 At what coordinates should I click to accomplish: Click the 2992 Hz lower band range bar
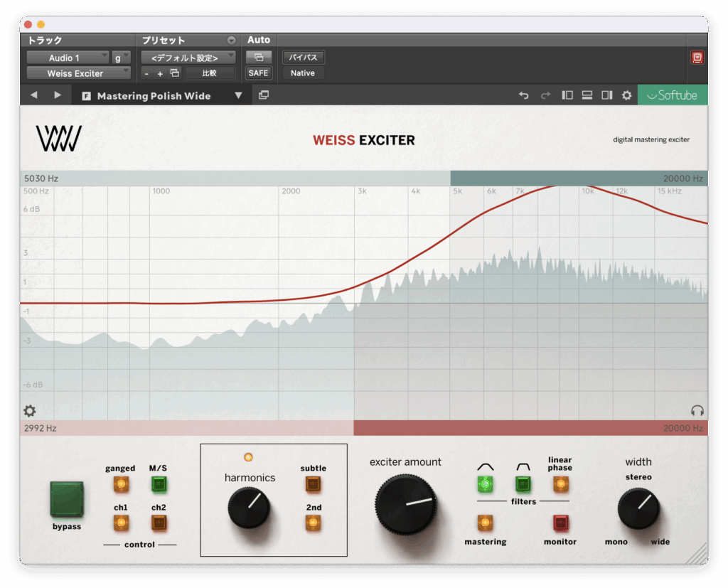(363, 428)
